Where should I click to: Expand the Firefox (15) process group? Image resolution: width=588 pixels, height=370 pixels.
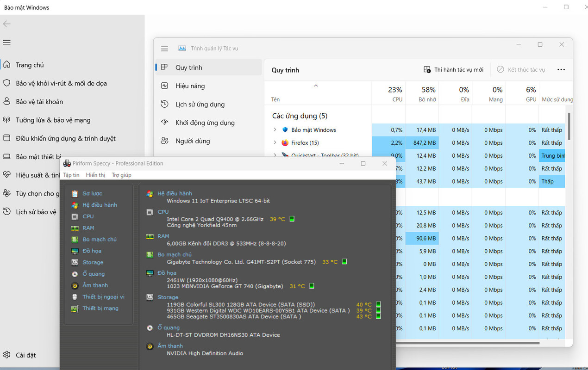275,143
